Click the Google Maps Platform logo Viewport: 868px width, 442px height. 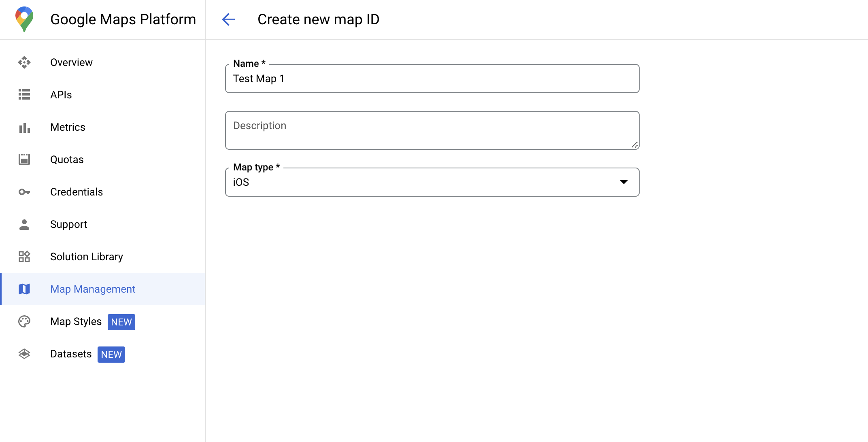coord(23,19)
